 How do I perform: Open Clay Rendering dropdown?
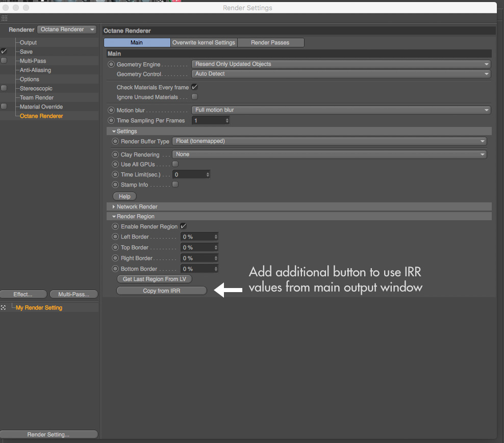pyautogui.click(x=330, y=154)
